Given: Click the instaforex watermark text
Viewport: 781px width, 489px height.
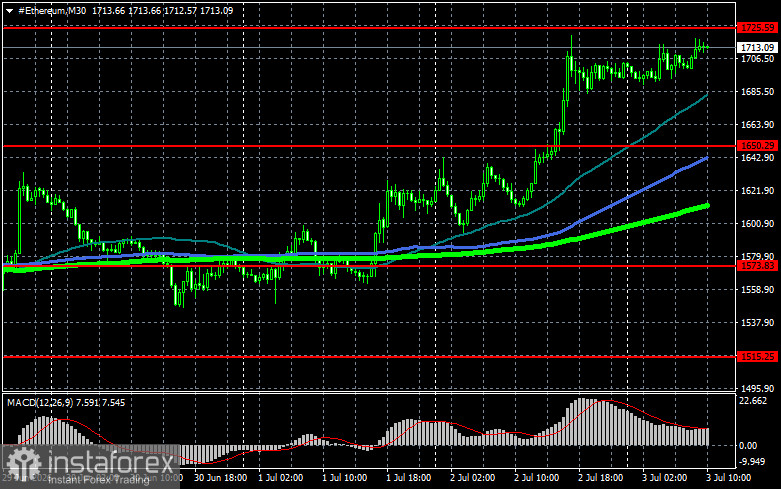Looking at the screenshot, I should [111, 463].
